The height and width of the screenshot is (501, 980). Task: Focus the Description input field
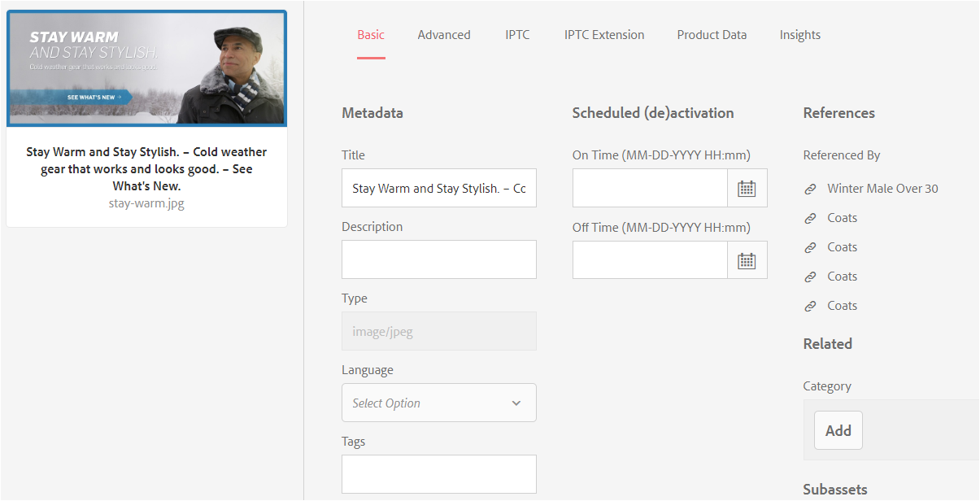[438, 259]
